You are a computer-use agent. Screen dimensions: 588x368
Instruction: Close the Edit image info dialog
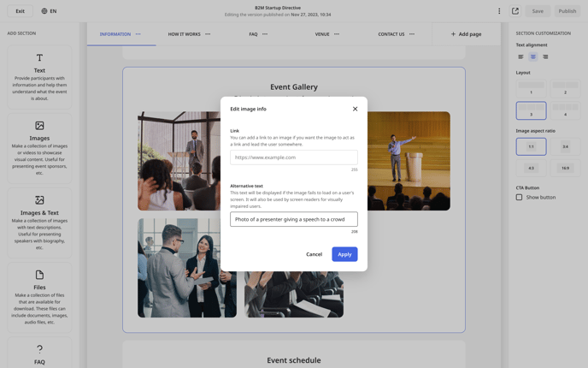click(x=355, y=109)
